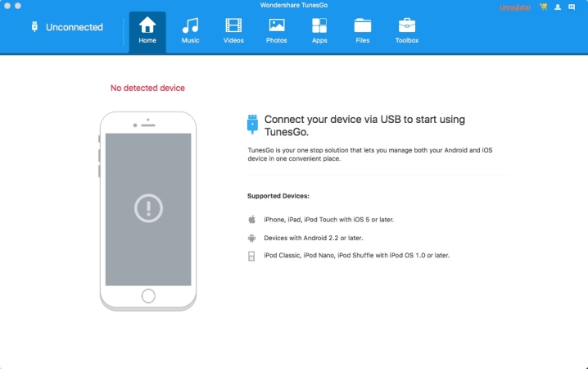
Task: Open the Videos tab
Action: [x=233, y=32]
